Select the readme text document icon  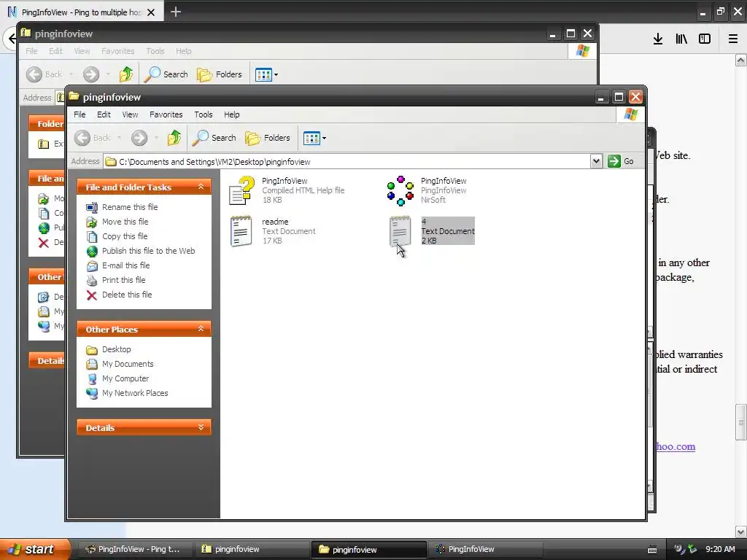(241, 231)
